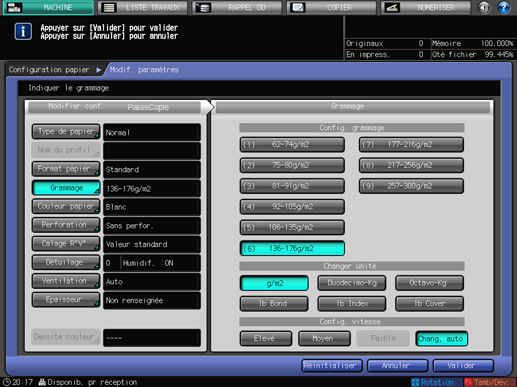Click the Standard format value field
Screen dimensions: 517x387
[x=152, y=169]
